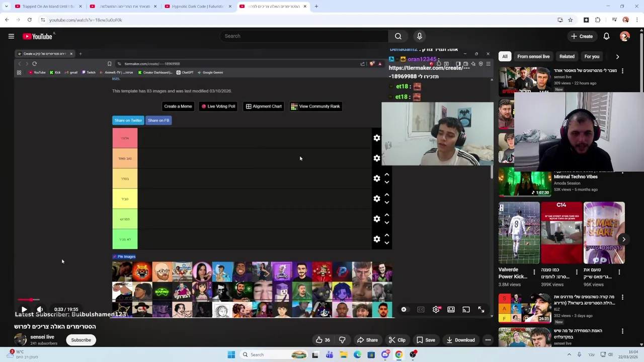
Task: Save the video to a playlist
Action: point(425,340)
